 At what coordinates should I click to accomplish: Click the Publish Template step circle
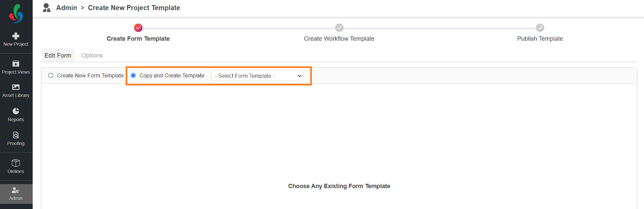[540, 28]
